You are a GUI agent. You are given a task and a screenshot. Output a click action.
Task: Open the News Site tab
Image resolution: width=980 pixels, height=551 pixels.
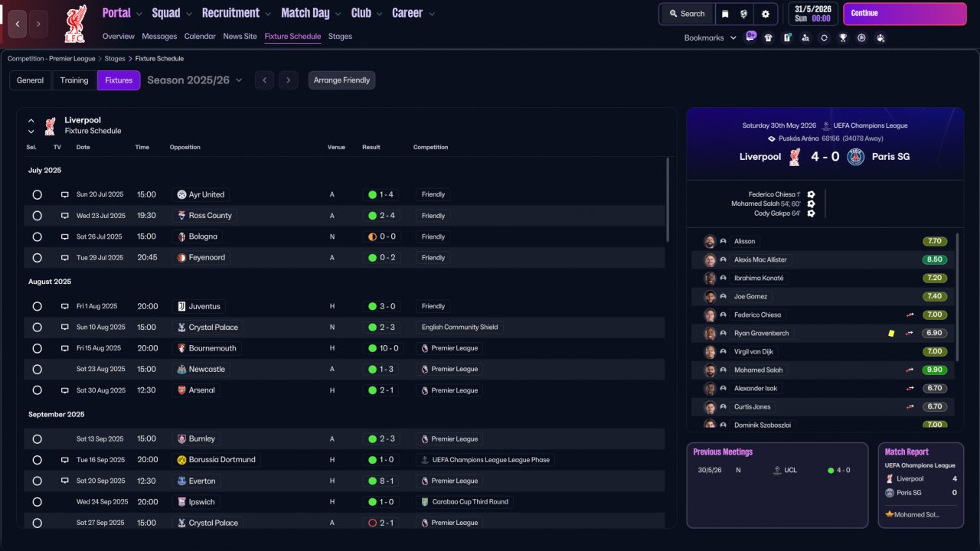point(240,36)
